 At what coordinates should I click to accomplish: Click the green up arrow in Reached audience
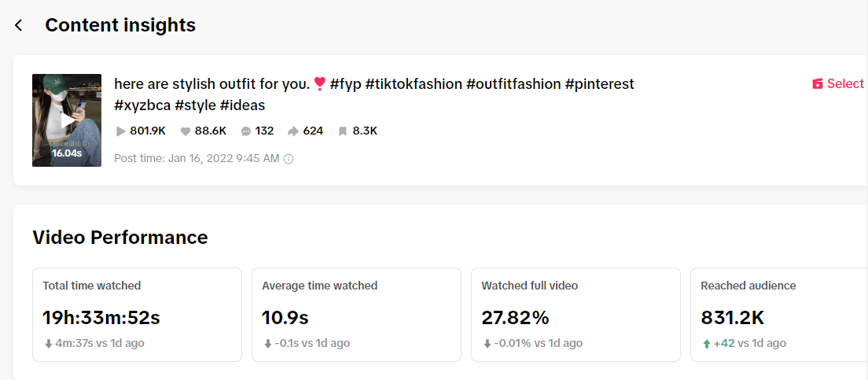point(706,344)
